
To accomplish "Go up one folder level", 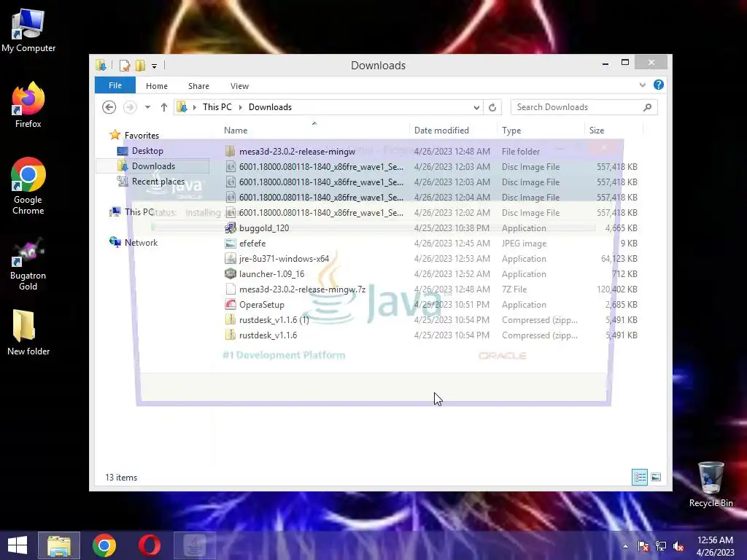I will point(164,107).
